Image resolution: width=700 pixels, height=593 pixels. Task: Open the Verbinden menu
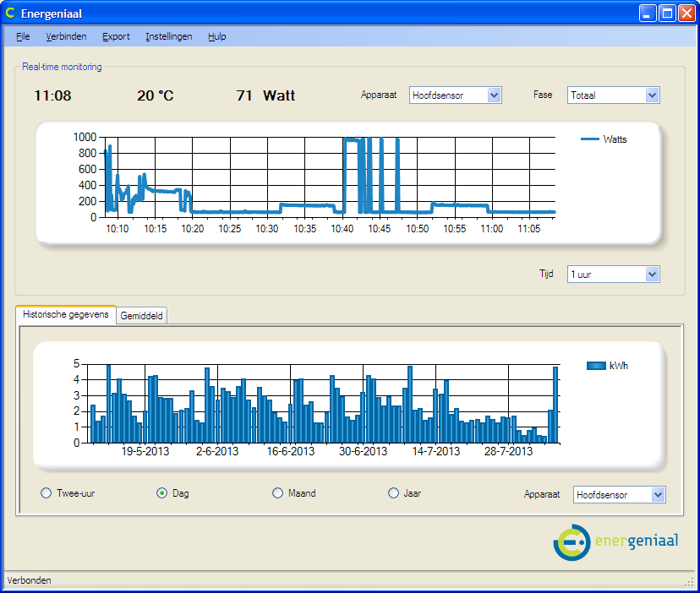point(66,36)
